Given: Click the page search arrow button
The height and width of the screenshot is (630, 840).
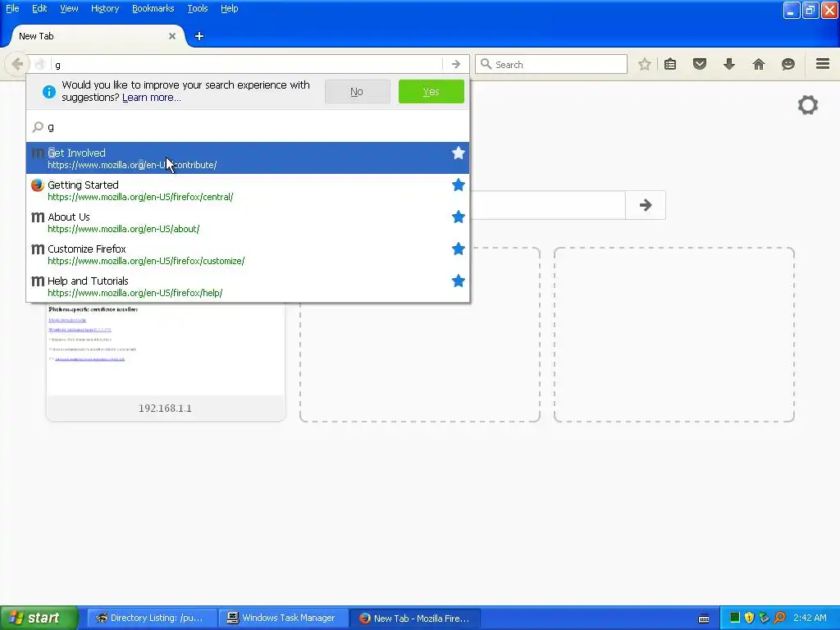Looking at the screenshot, I should (646, 205).
